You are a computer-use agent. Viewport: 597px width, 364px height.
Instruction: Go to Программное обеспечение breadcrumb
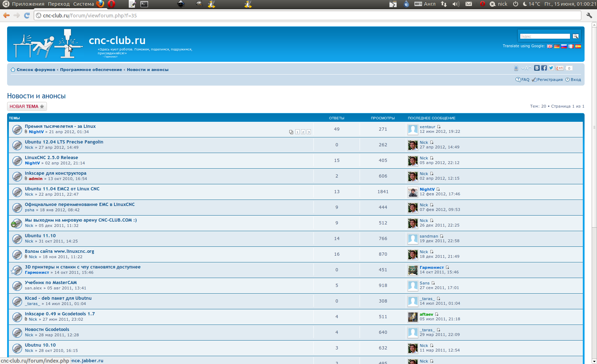tap(91, 70)
